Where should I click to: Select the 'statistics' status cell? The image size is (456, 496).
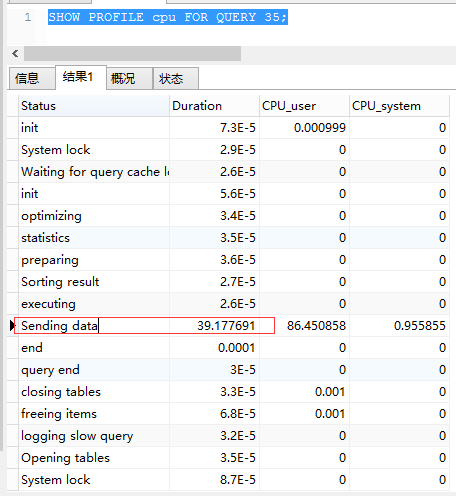94,238
